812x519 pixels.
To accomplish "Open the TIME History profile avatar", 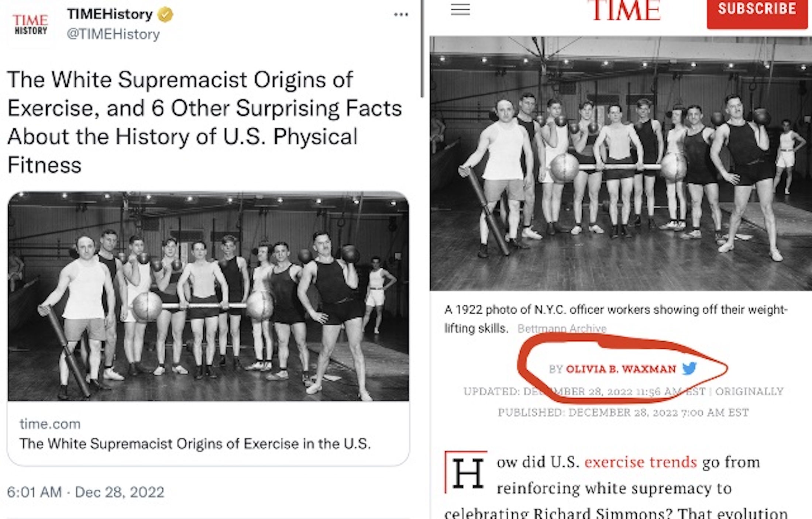I will [x=31, y=24].
